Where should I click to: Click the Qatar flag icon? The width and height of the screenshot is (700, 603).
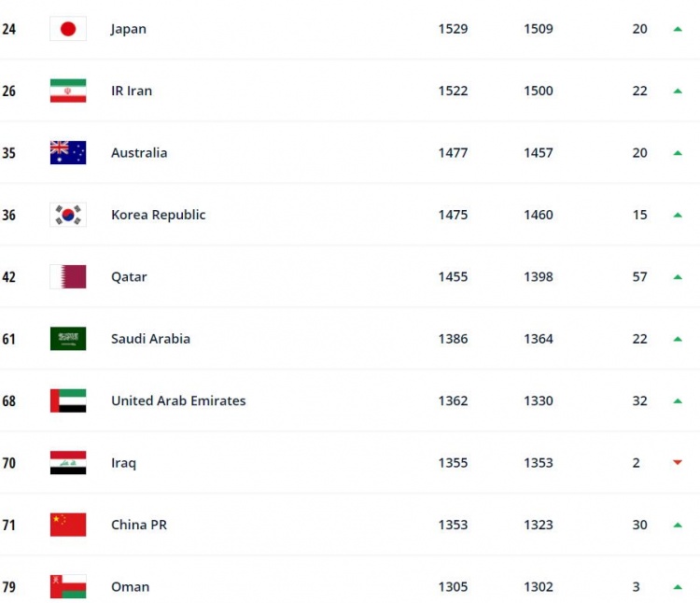(x=68, y=276)
